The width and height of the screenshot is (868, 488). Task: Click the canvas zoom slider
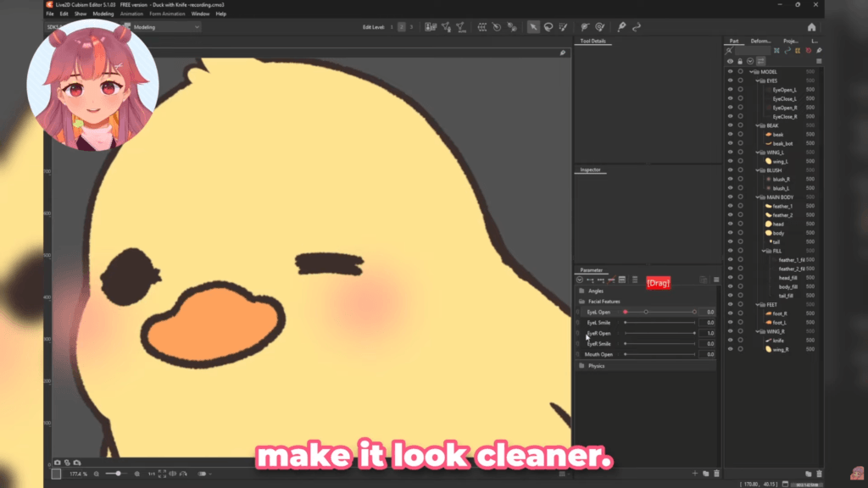point(117,474)
